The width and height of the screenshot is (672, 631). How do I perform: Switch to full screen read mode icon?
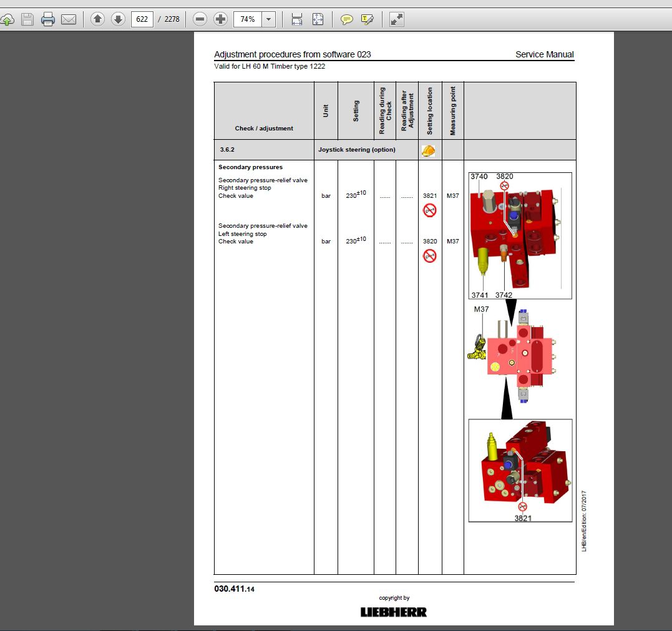396,19
